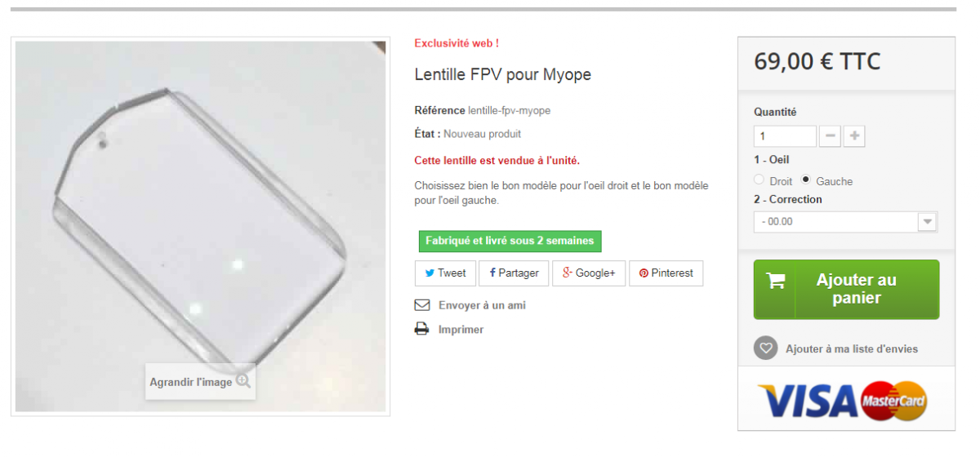Share via the Tweet button

pyautogui.click(x=445, y=273)
